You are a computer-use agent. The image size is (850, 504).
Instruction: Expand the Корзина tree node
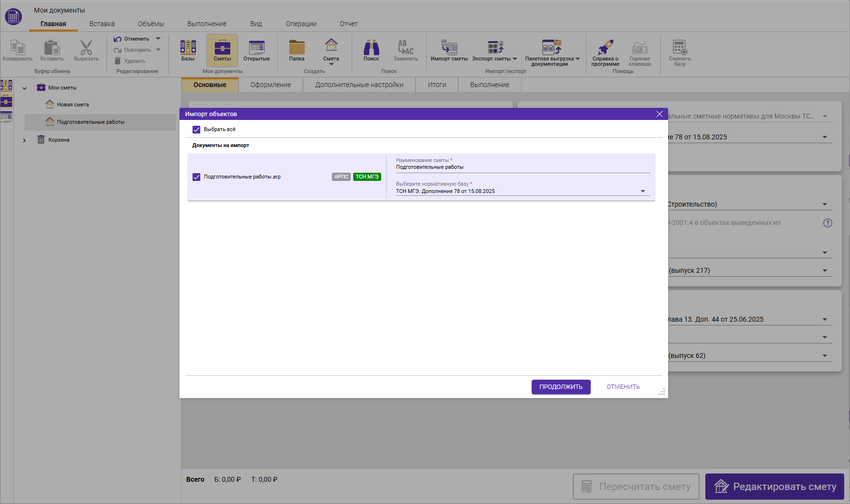click(24, 140)
